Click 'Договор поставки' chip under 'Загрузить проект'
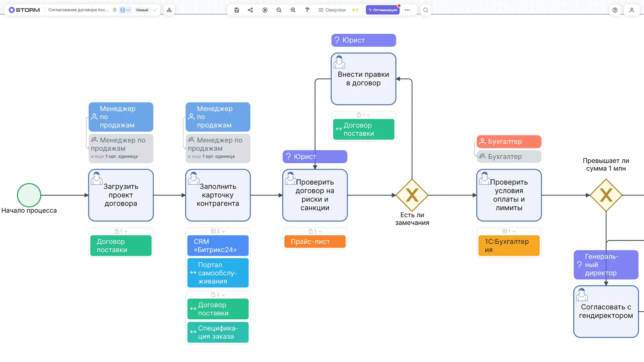This screenshot has height=362, width=644. click(x=121, y=246)
